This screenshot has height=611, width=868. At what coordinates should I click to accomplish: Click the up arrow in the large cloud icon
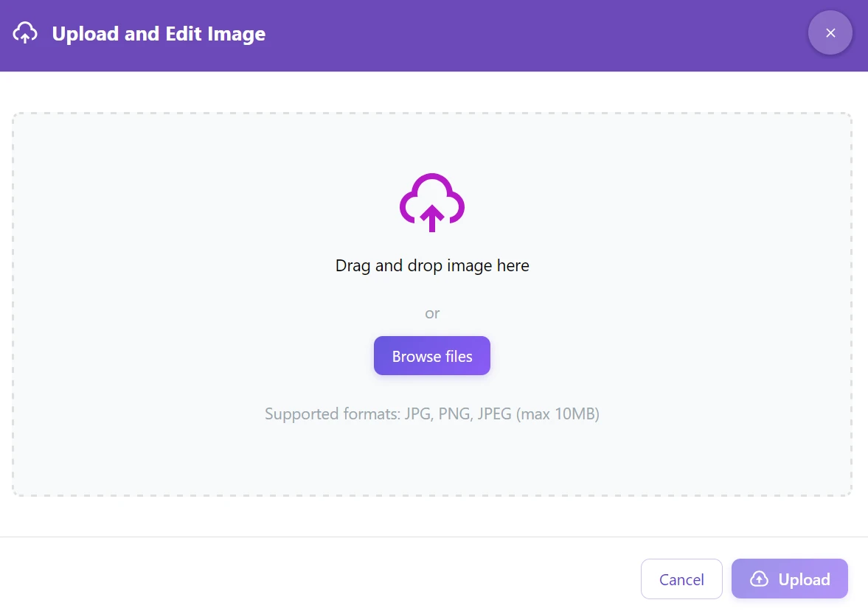pyautogui.click(x=432, y=219)
